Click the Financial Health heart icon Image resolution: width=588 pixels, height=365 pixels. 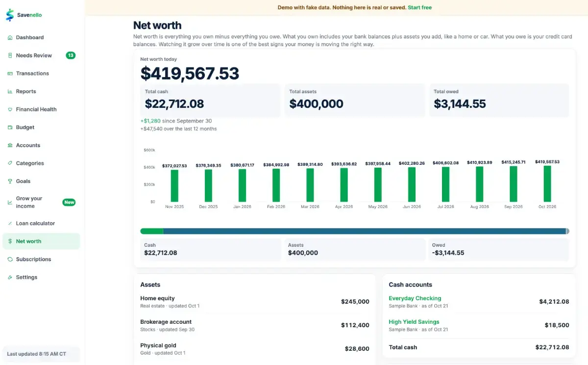[10, 109]
